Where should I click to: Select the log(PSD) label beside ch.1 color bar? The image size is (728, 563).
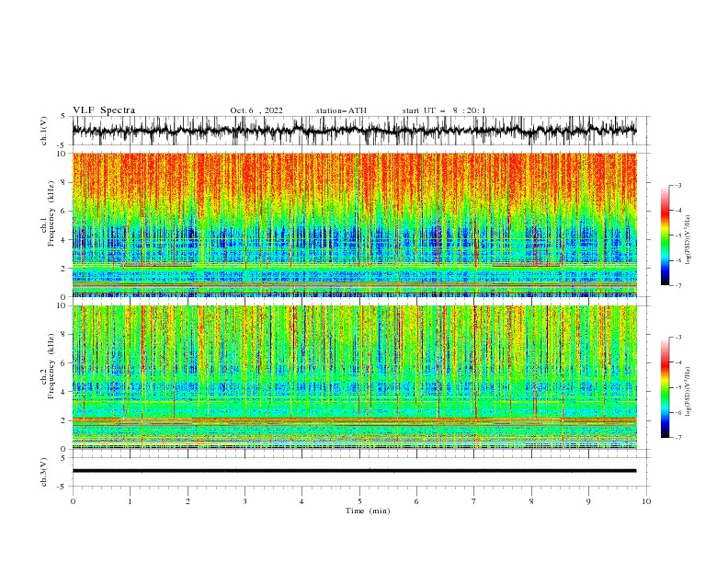click(688, 240)
